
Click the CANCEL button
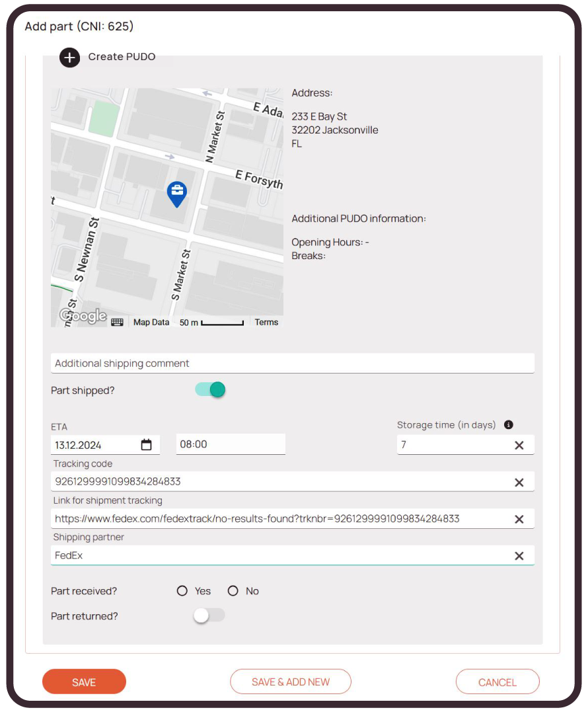(497, 682)
